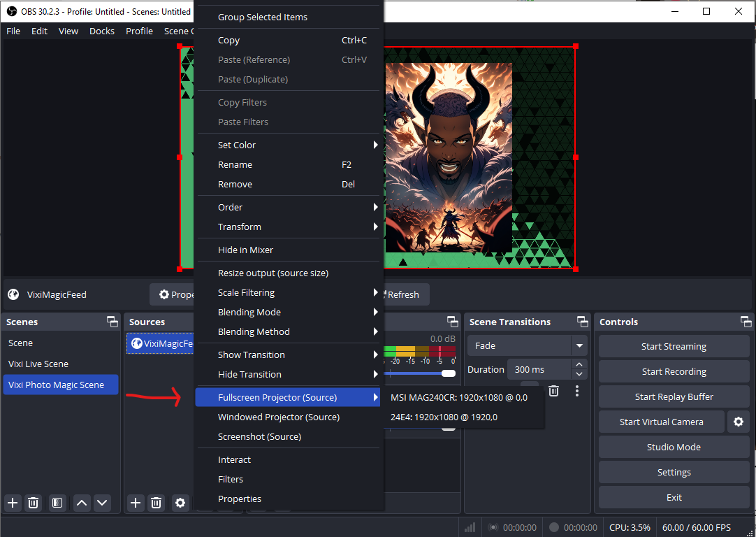Expand the Hide Transition submenu

289,374
